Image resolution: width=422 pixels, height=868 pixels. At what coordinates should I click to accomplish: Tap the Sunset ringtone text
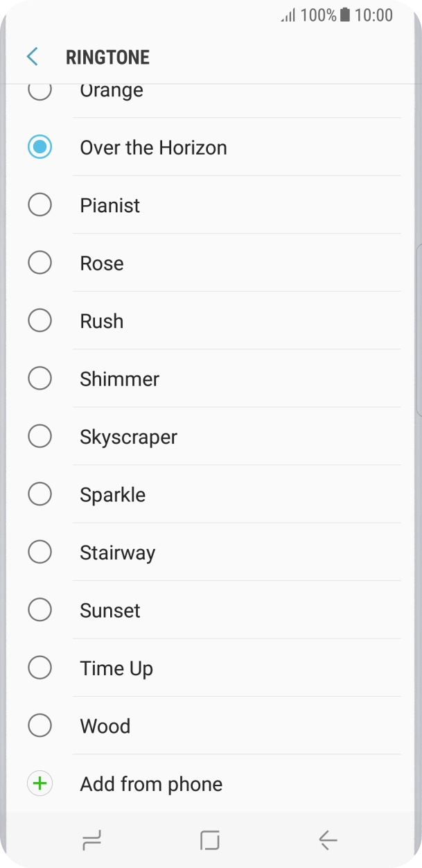coord(110,611)
